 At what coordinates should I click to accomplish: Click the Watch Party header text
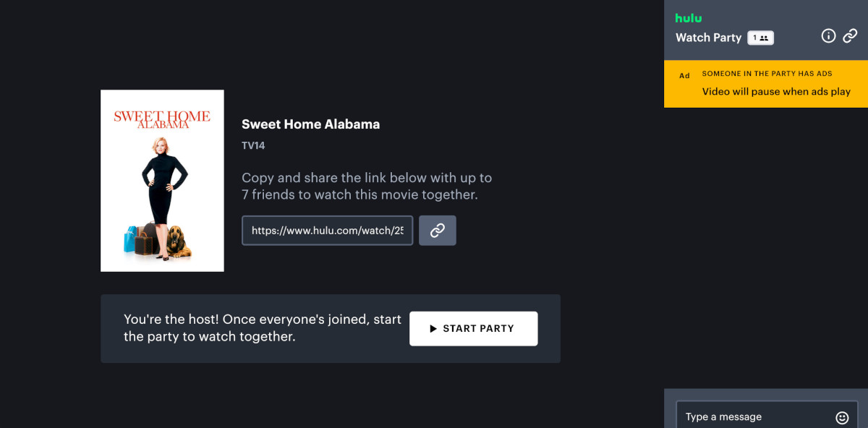pyautogui.click(x=709, y=37)
